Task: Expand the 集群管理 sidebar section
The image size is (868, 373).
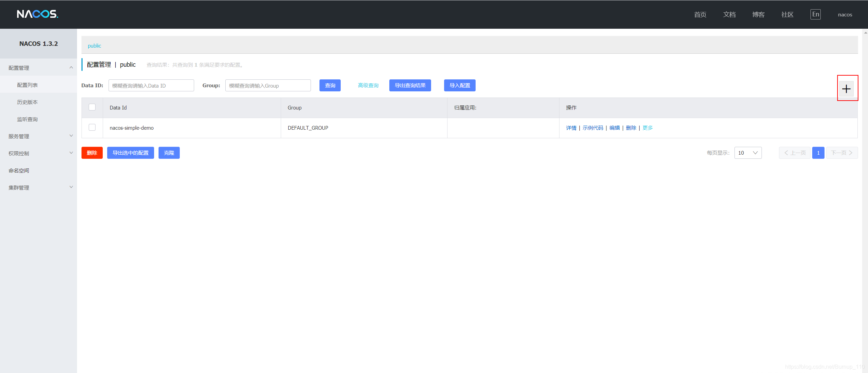Action: point(38,188)
